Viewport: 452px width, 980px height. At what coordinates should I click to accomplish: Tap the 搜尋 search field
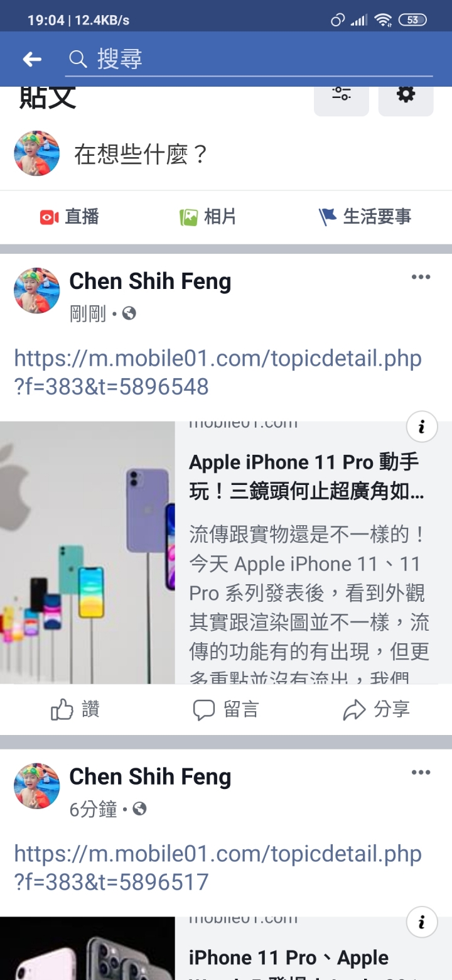249,59
